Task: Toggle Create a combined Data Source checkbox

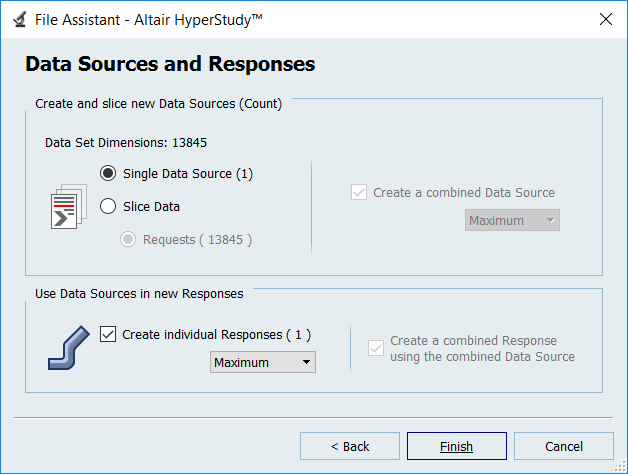Action: coord(360,192)
